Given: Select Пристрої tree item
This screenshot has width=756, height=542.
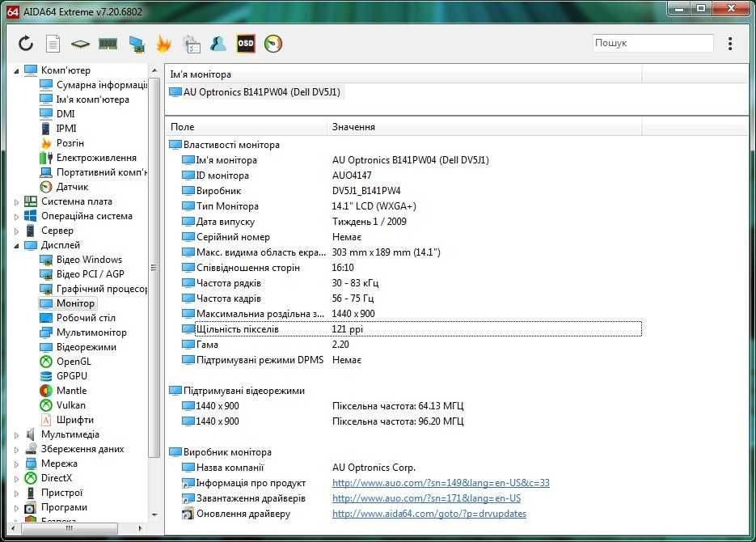Looking at the screenshot, I should tap(61, 493).
